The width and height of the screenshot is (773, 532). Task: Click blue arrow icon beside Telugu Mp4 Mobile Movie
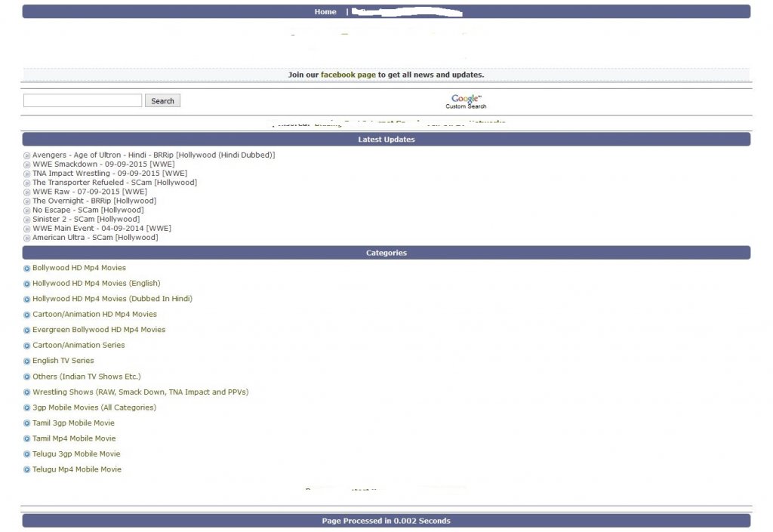[26, 470]
